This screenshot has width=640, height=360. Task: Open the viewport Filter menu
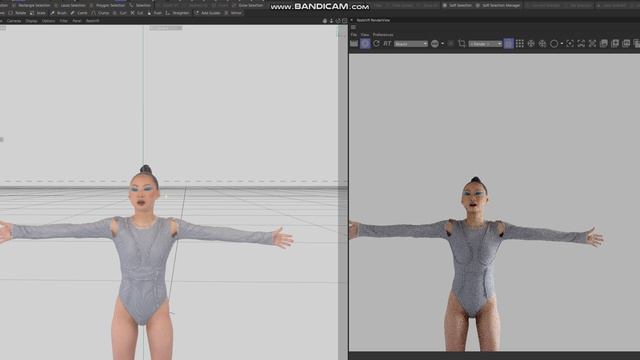click(x=64, y=21)
